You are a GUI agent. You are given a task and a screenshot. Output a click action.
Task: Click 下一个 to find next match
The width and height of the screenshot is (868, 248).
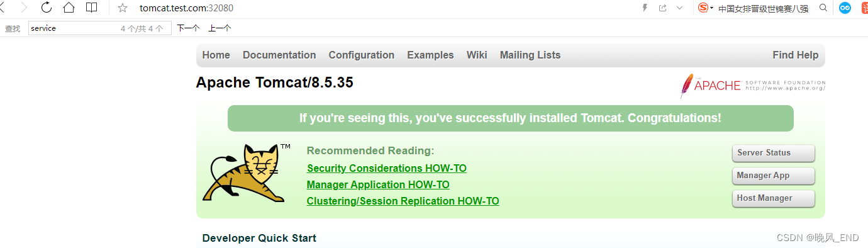click(x=188, y=28)
